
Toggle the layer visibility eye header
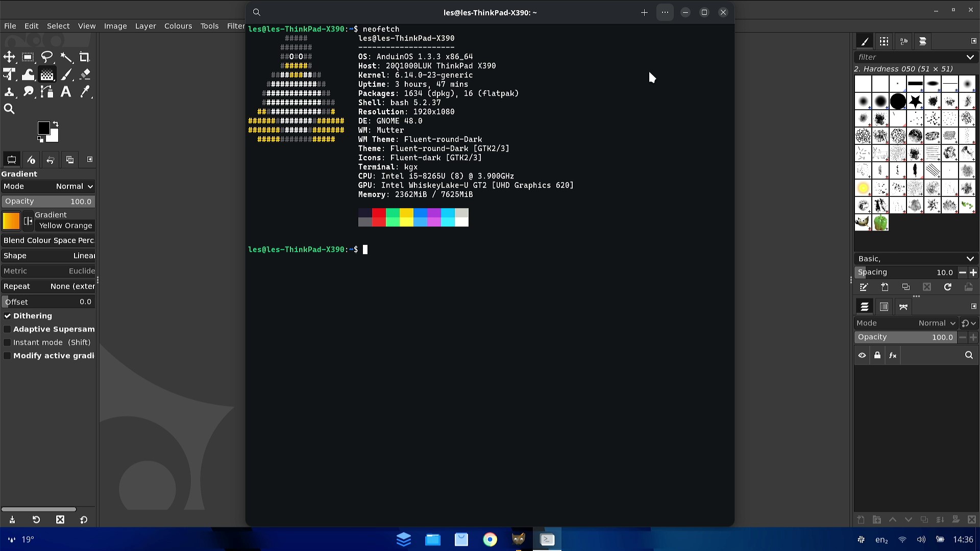[x=862, y=356]
